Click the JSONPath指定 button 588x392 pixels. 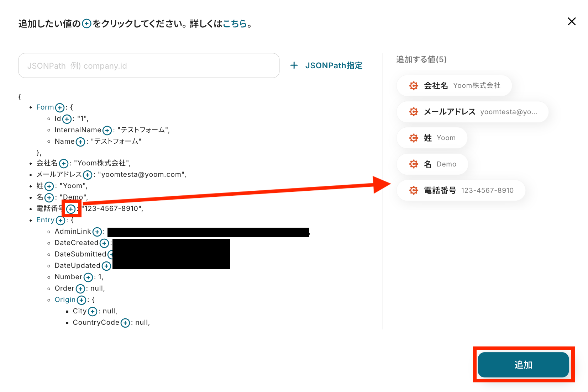tap(326, 65)
